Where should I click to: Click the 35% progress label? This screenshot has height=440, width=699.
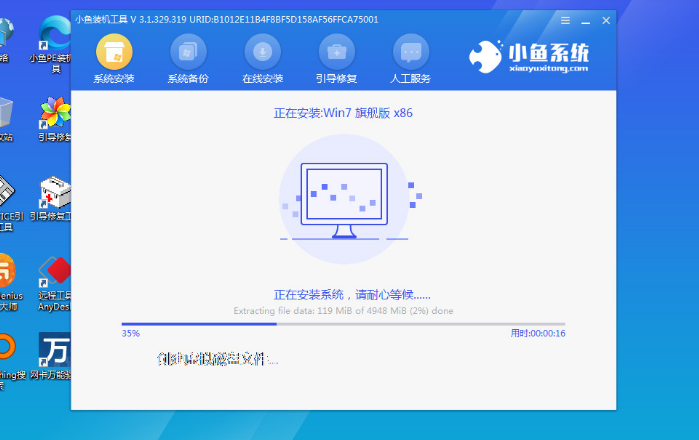[130, 333]
